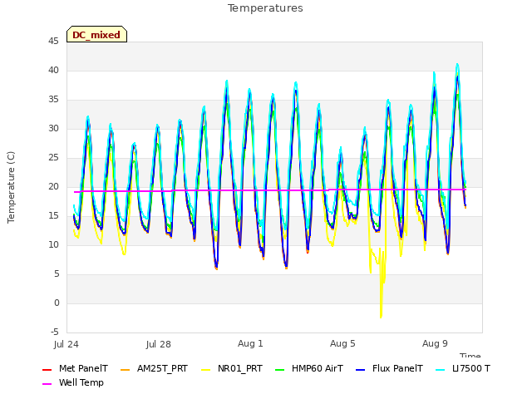Click the 10 y-axis tick label
Image resolution: width=532 pixels, height=399 pixels.
point(53,244)
